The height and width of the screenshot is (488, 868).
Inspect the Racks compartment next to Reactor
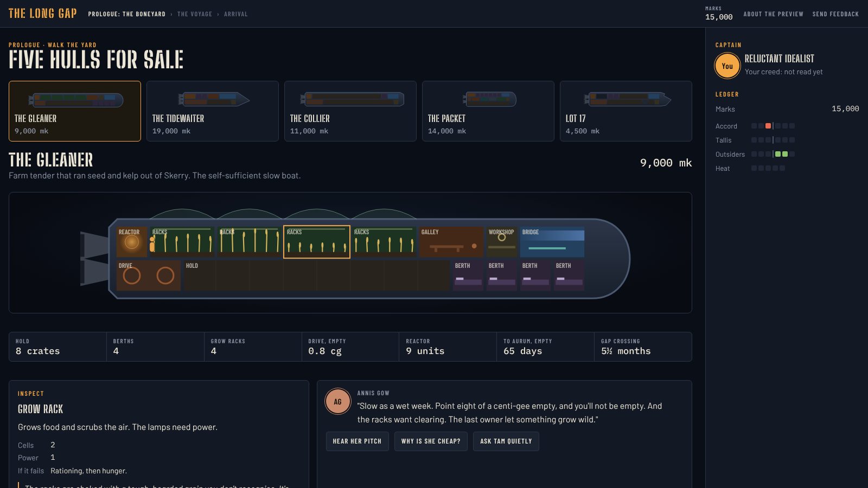click(x=182, y=242)
